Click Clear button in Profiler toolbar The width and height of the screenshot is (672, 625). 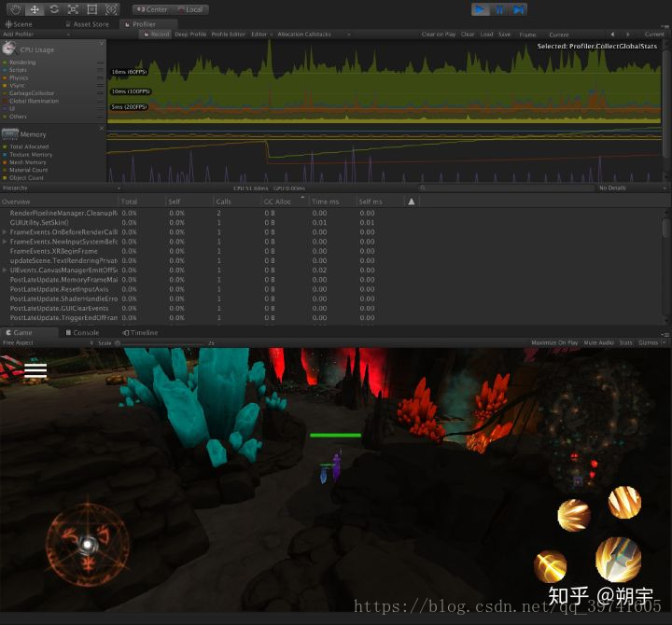[x=468, y=35]
